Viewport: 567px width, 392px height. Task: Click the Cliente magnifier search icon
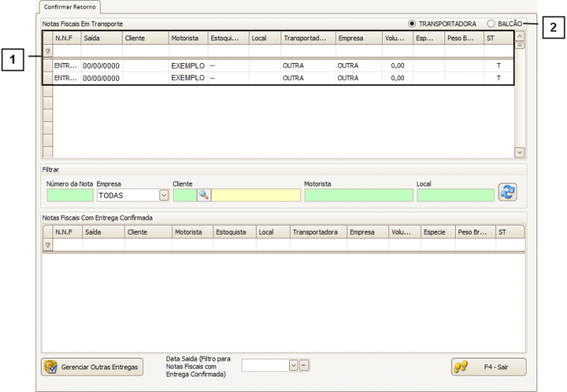click(x=203, y=195)
